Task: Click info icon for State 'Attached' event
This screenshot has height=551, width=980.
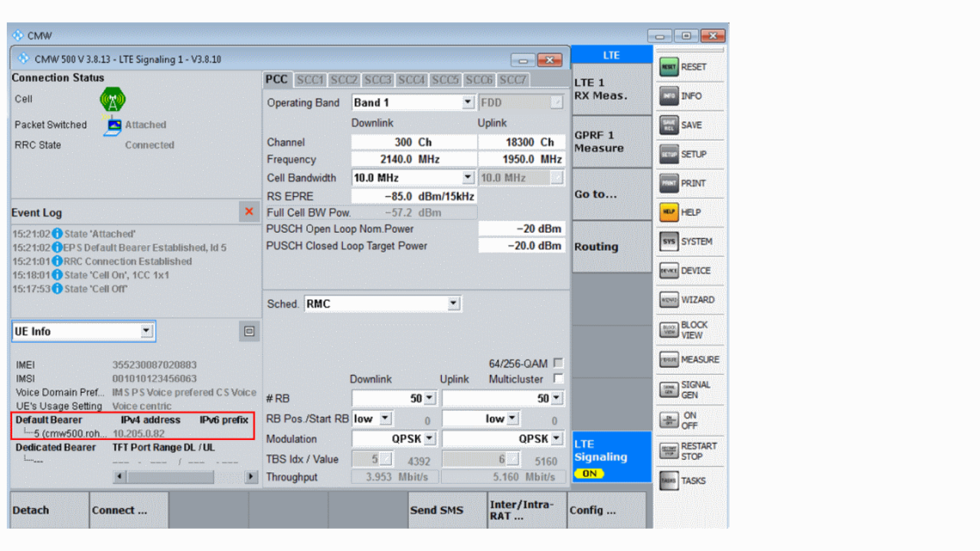Action: point(57,233)
